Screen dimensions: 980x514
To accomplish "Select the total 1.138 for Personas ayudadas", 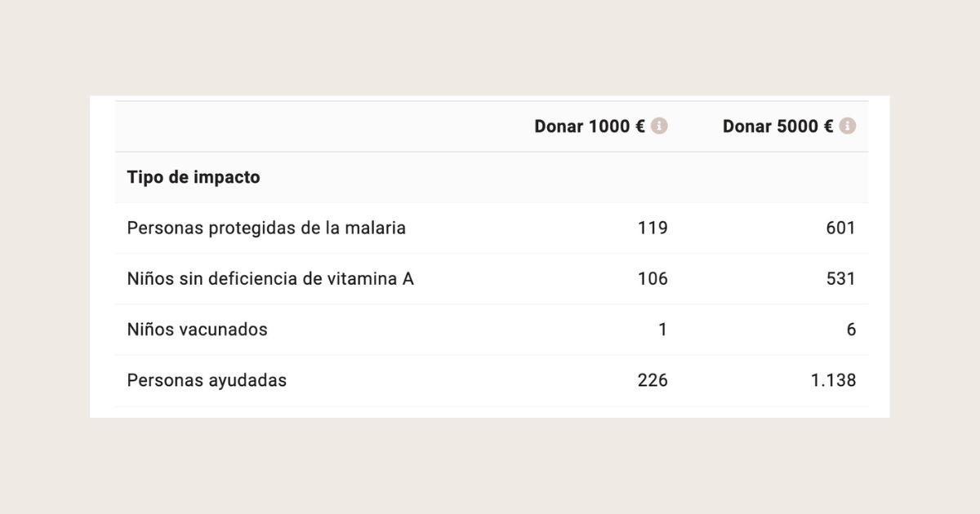I will 833,380.
